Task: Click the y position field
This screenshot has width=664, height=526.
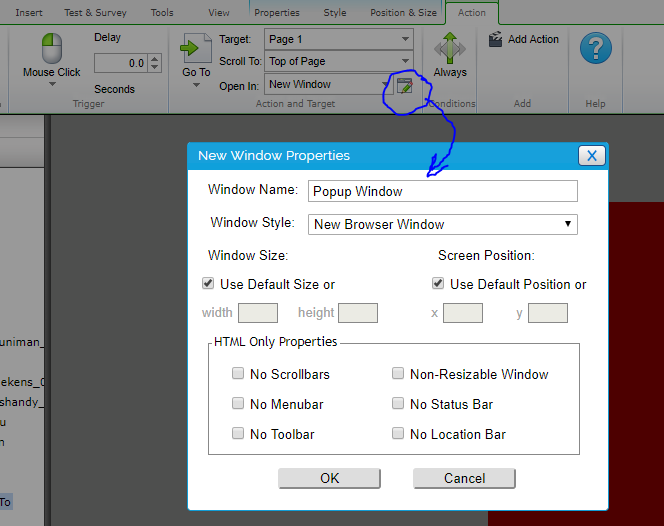Action: [548, 313]
